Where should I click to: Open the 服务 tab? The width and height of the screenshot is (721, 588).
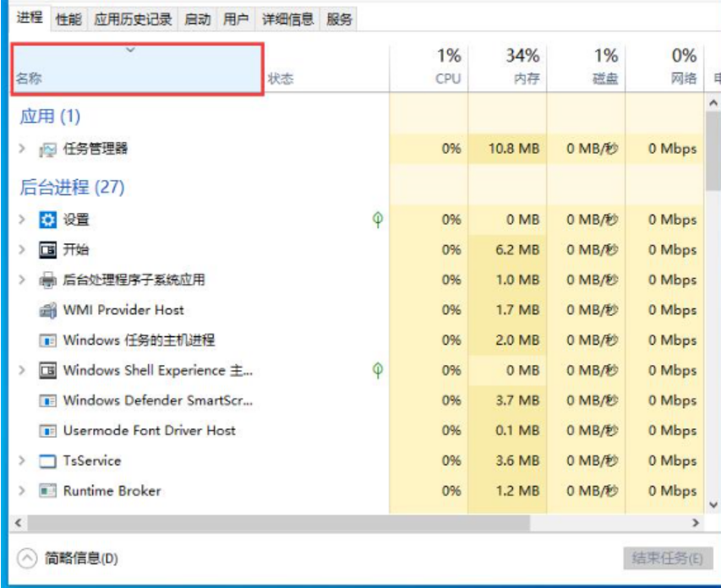[339, 19]
